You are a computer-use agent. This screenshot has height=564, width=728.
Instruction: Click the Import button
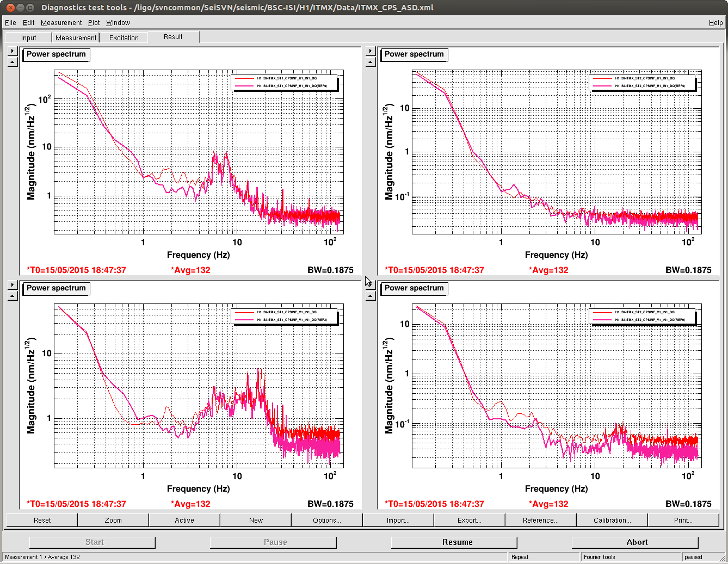[398, 520]
